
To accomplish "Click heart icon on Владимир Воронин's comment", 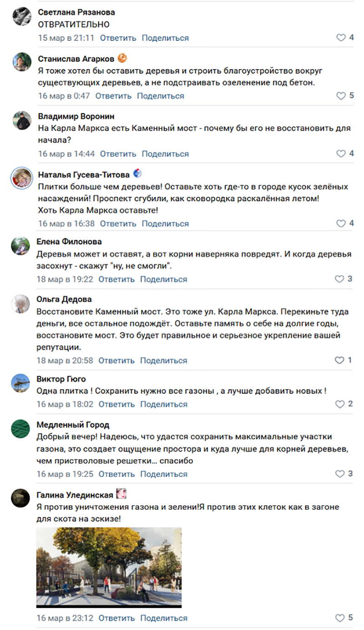I will [x=341, y=154].
